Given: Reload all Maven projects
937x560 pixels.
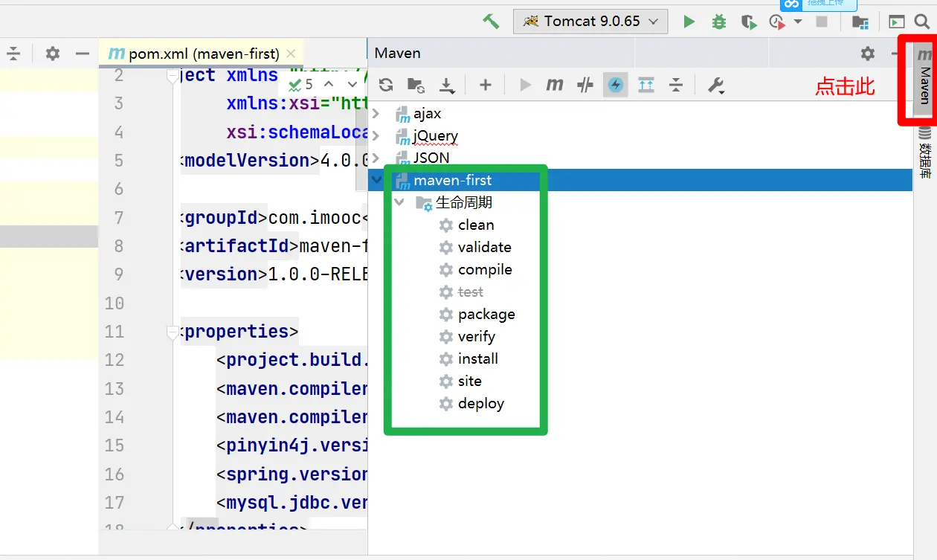Looking at the screenshot, I should pyautogui.click(x=385, y=85).
